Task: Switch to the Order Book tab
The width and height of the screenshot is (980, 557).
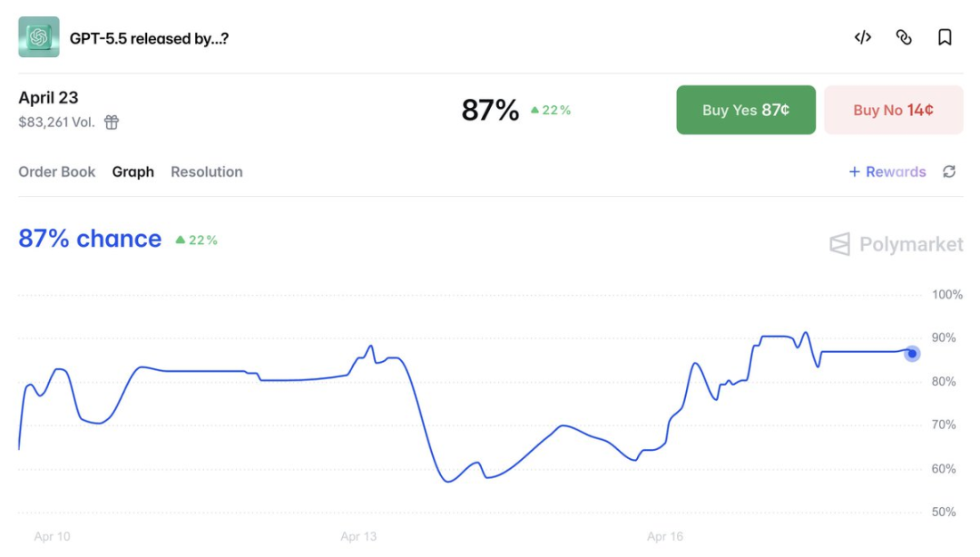Action: point(56,171)
